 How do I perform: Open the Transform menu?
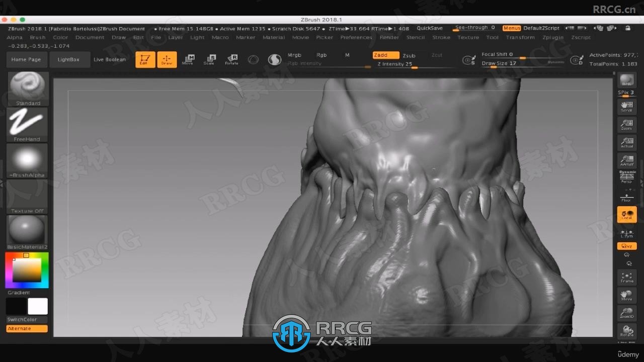point(521,38)
